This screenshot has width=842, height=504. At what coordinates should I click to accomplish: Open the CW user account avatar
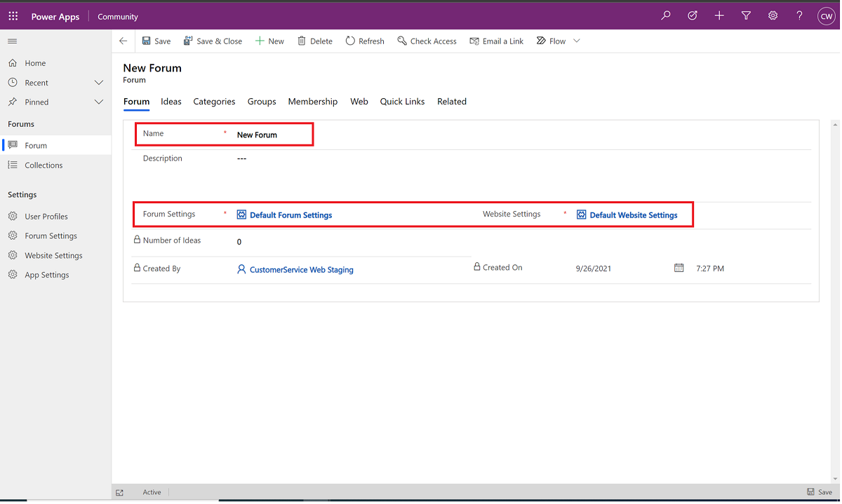827,17
